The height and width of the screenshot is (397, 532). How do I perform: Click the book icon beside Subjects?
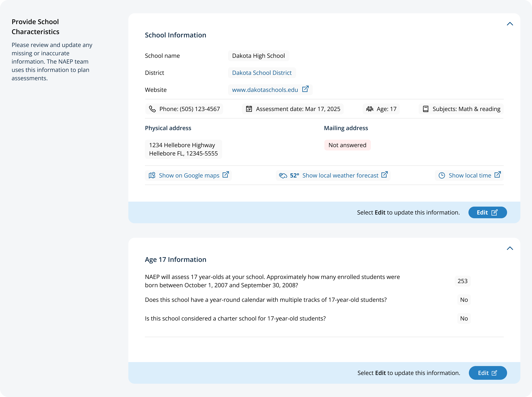click(x=426, y=109)
